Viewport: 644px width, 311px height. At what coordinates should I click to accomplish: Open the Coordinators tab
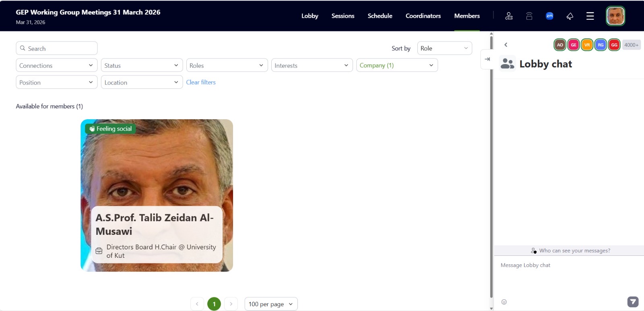423,16
